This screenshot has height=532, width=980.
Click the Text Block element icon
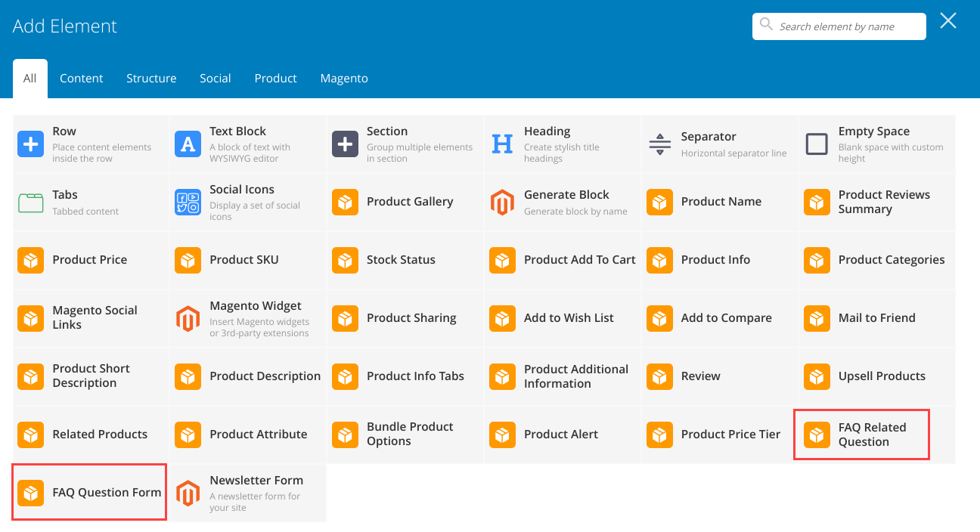coord(188,144)
